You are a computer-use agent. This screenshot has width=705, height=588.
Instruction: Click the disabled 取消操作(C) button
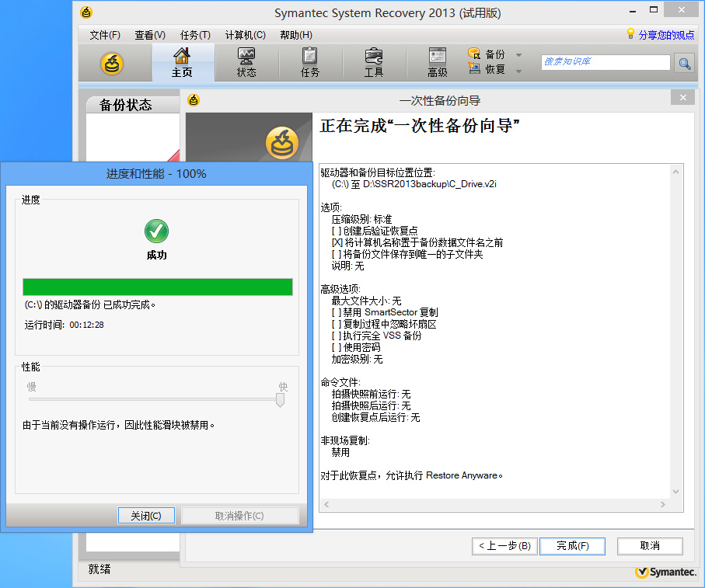coord(239,516)
